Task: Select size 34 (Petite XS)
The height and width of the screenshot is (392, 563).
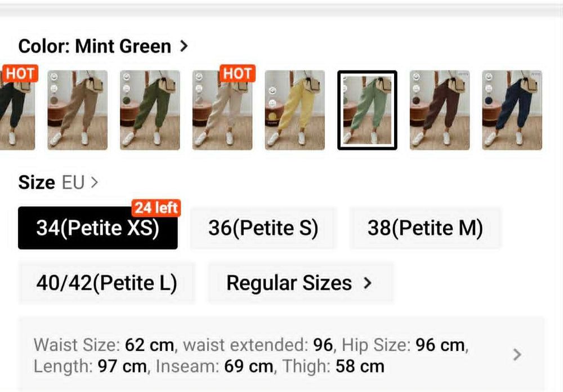Action: [97, 228]
